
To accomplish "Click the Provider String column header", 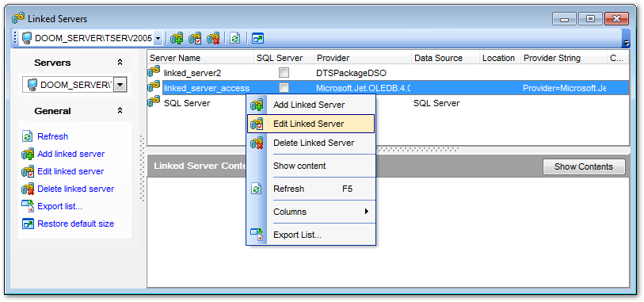I will (563, 58).
